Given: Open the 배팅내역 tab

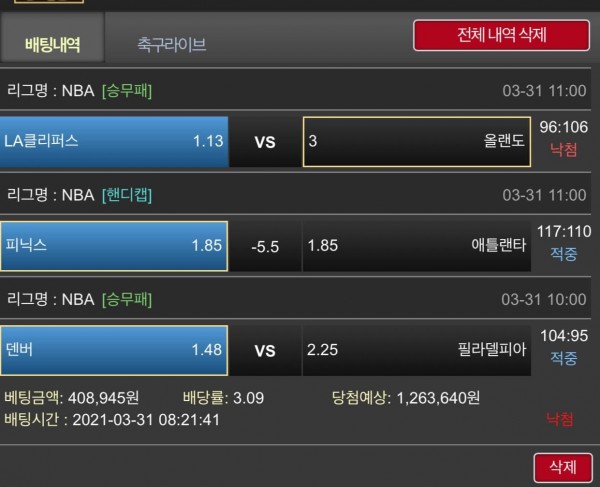Looking at the screenshot, I should [x=52, y=37].
